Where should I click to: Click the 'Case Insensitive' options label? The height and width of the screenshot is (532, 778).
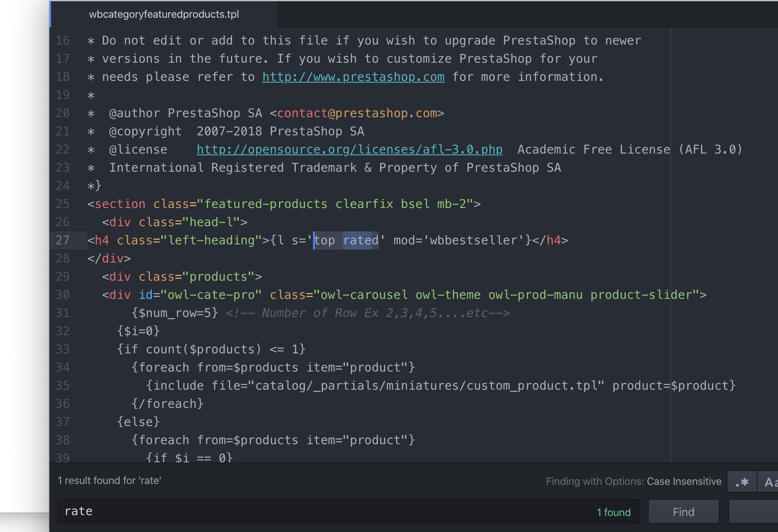pyautogui.click(x=684, y=481)
